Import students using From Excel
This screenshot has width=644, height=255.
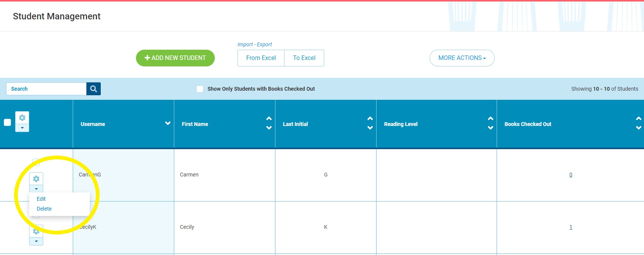click(x=261, y=58)
